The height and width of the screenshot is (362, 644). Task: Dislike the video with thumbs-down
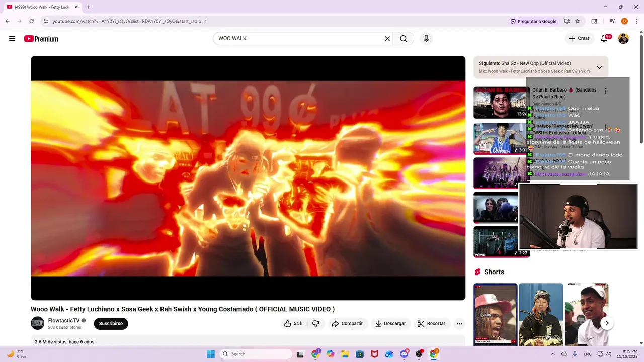(x=316, y=324)
